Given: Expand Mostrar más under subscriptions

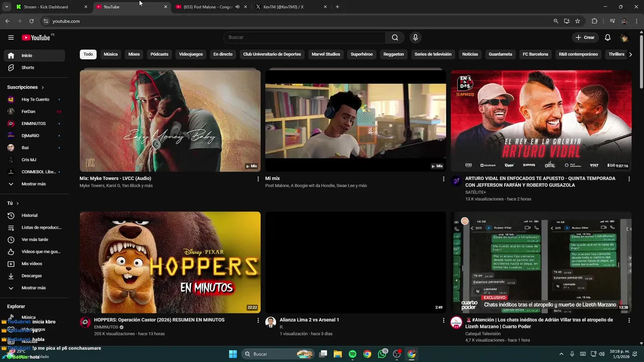Looking at the screenshot, I should (34, 184).
